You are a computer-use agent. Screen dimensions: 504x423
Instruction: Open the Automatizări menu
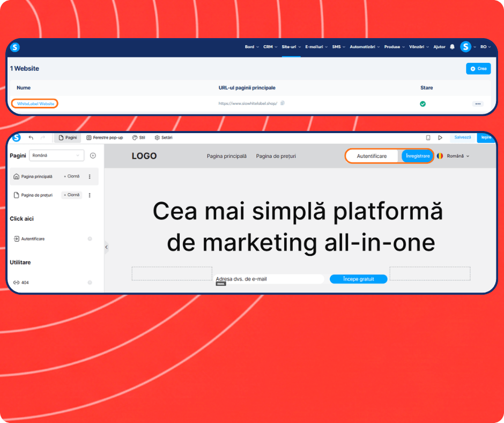tap(365, 47)
